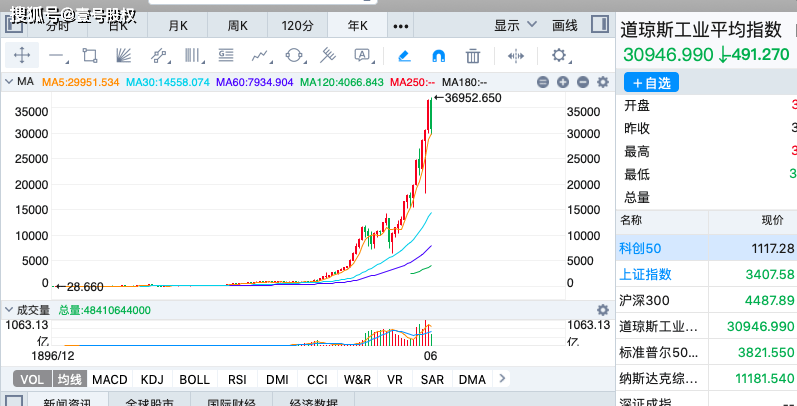Switch to the 月K tab

point(178,26)
